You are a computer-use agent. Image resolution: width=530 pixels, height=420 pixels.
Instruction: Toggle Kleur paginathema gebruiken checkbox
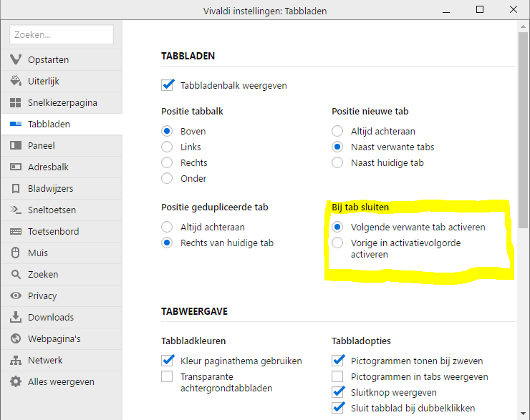(168, 361)
